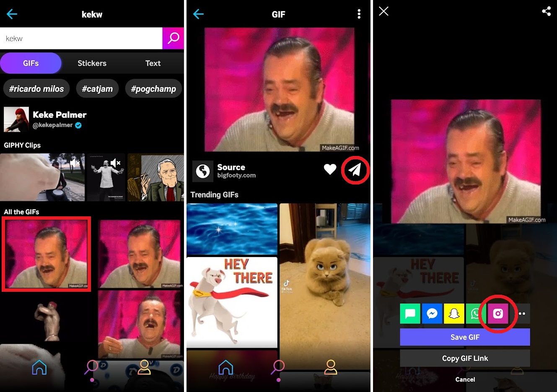Image resolution: width=557 pixels, height=392 pixels.
Task: Open the GIF sharing paper plane icon
Action: coord(355,170)
